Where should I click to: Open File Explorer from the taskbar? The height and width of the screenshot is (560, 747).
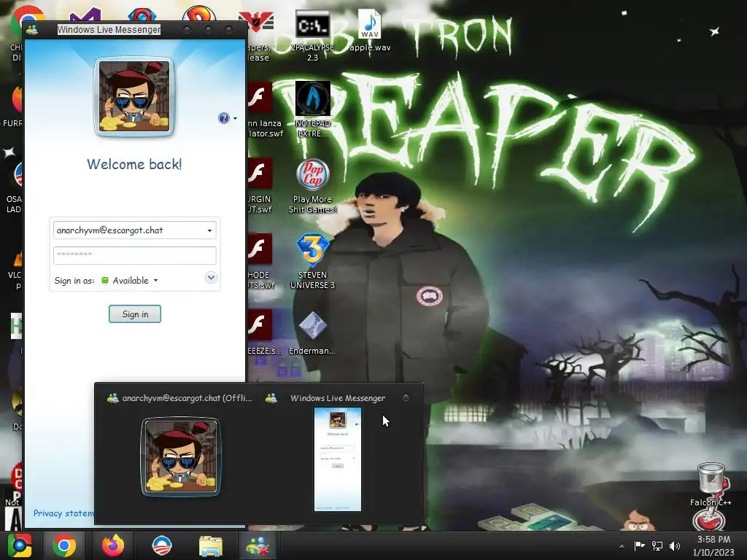tap(210, 545)
